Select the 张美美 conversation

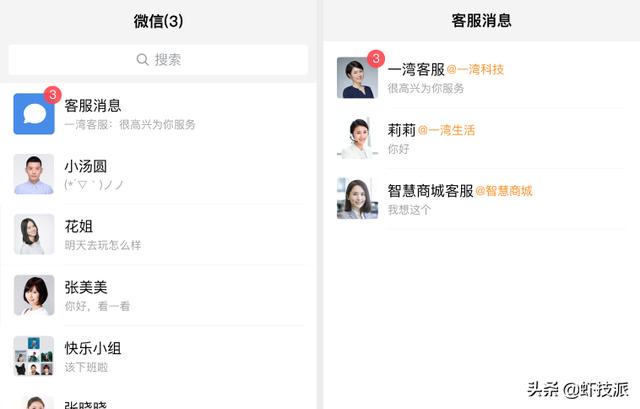pos(180,296)
